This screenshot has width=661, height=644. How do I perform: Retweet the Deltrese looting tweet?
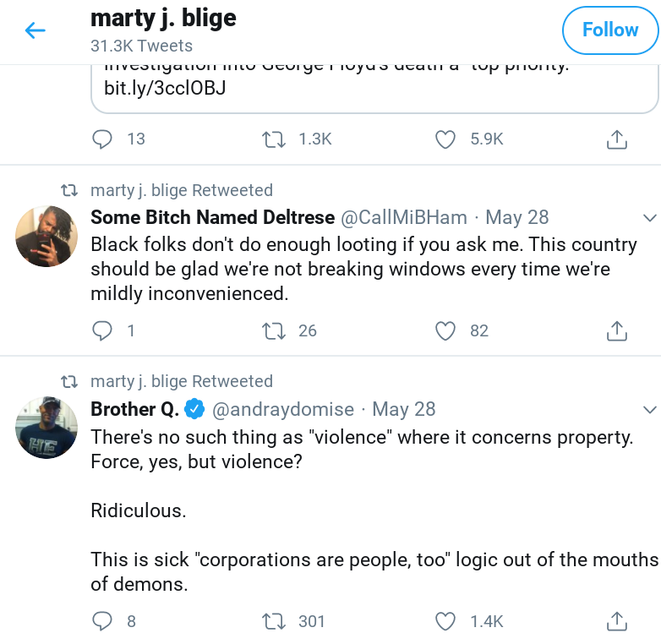[274, 330]
